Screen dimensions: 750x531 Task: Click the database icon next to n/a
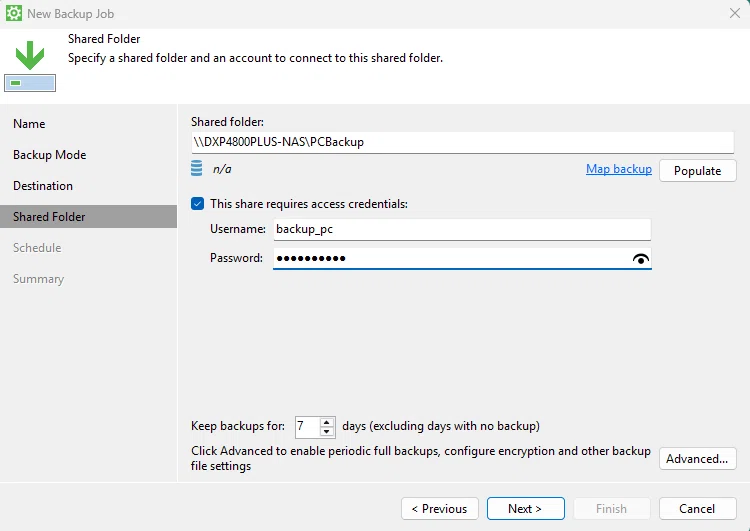point(197,168)
